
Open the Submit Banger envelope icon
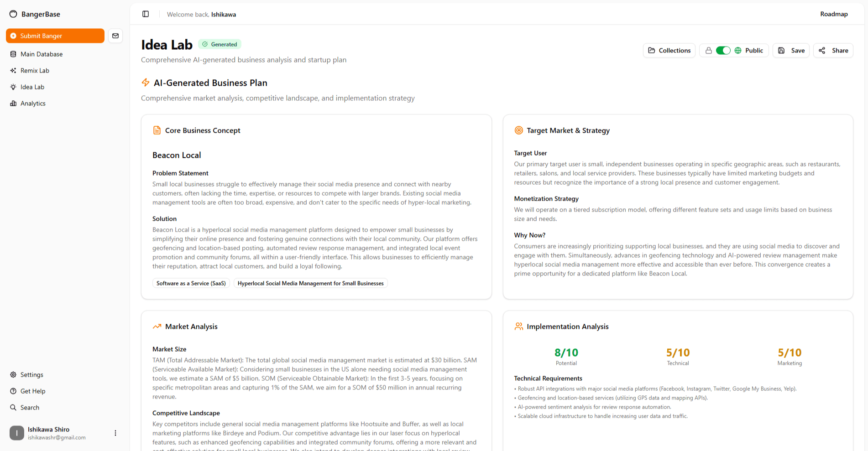coord(115,36)
